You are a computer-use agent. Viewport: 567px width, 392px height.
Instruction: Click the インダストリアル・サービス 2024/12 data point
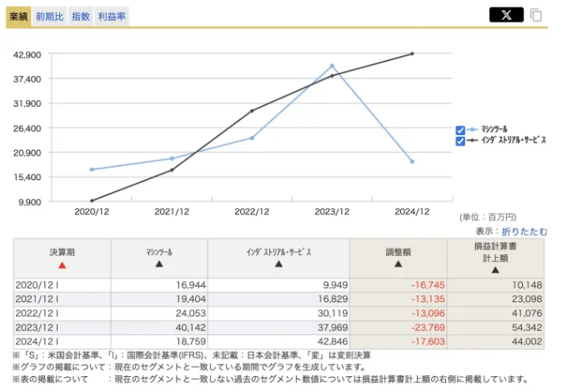(412, 54)
